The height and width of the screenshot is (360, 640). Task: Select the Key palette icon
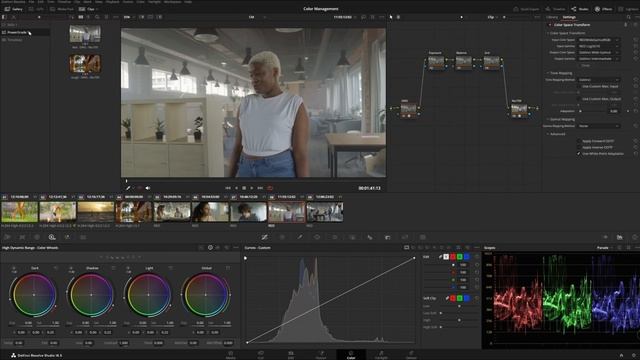click(x=388, y=237)
